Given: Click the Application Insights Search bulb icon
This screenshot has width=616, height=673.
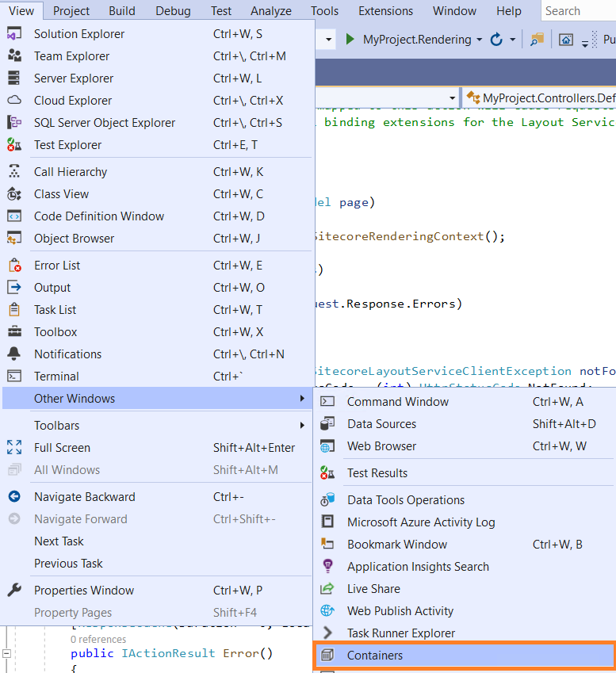Looking at the screenshot, I should [x=327, y=567].
